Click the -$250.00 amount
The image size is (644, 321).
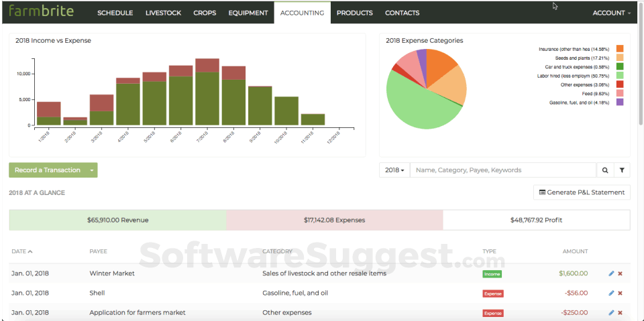click(575, 313)
